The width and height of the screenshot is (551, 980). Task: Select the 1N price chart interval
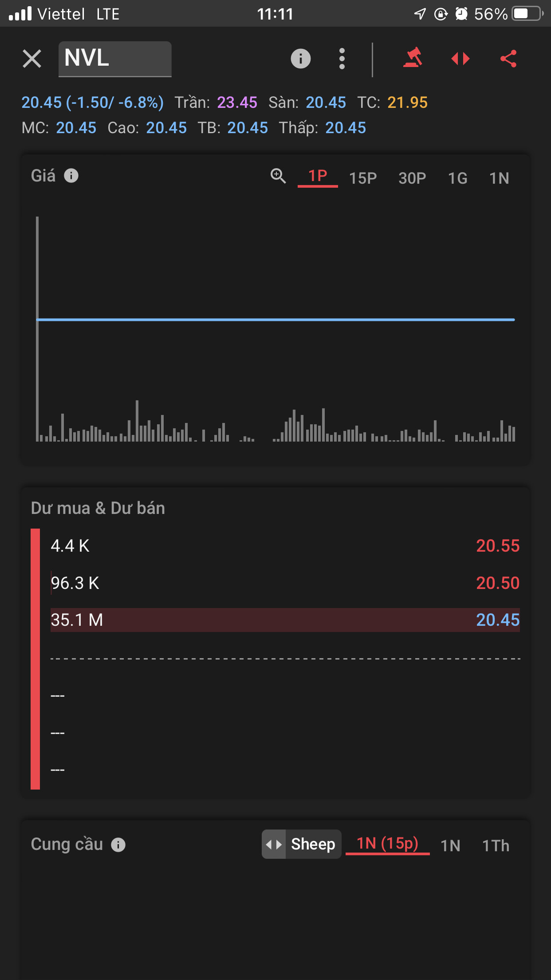(499, 178)
